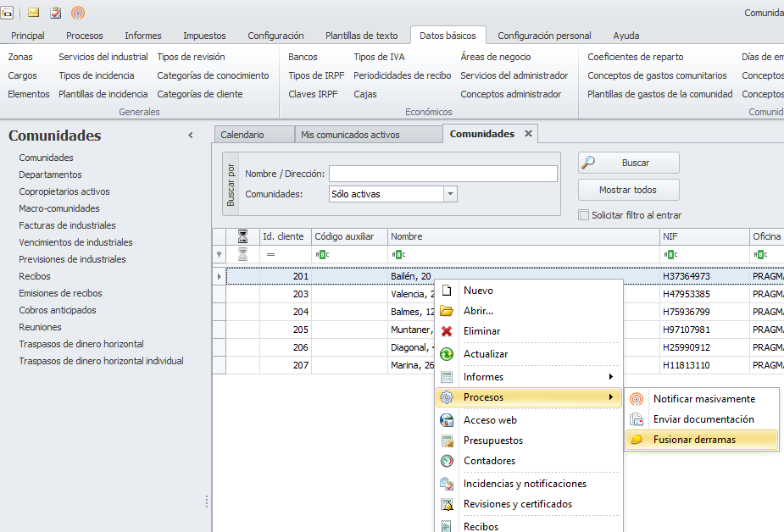
Task: Collapse the Comunidades side panel arrow
Action: (x=191, y=136)
